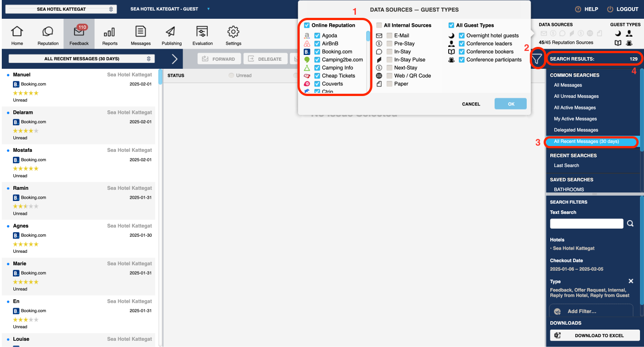Open the All Recent Messages (30 days) dropdown
Viewport: 644px width, 347px height.
pos(82,59)
